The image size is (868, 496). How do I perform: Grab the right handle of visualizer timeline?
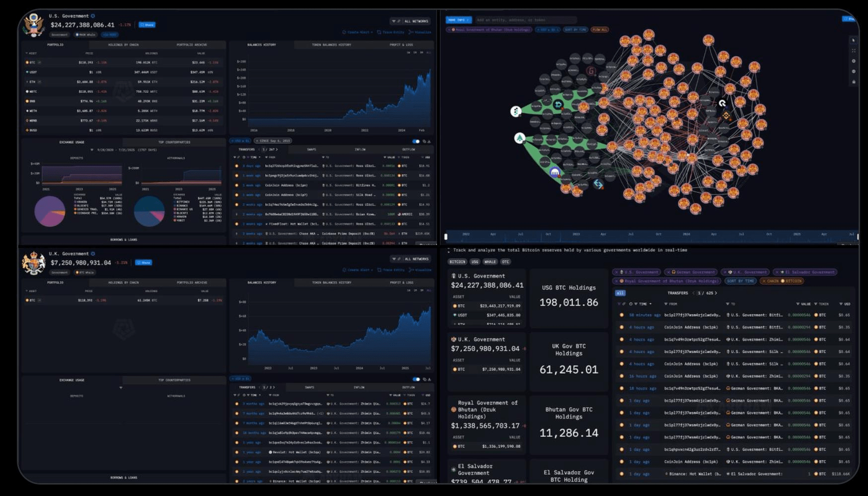858,237
